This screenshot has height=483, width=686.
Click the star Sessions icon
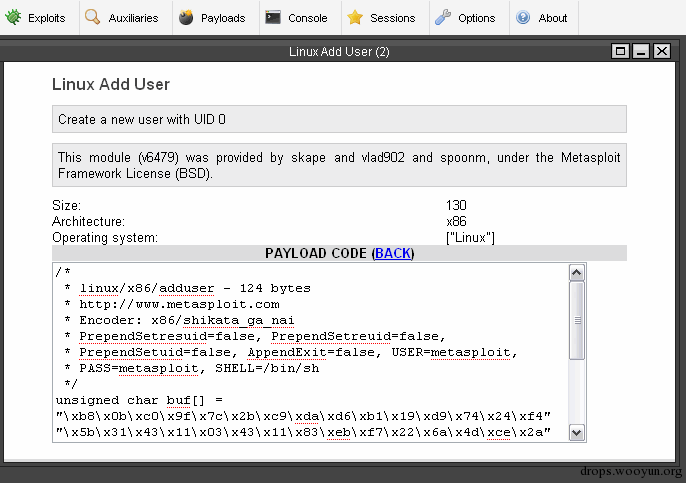click(355, 18)
